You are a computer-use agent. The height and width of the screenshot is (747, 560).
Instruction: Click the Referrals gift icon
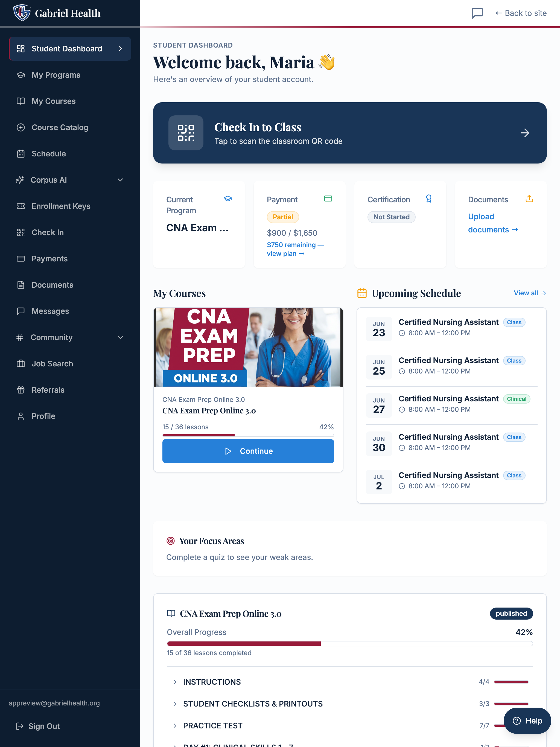point(21,390)
